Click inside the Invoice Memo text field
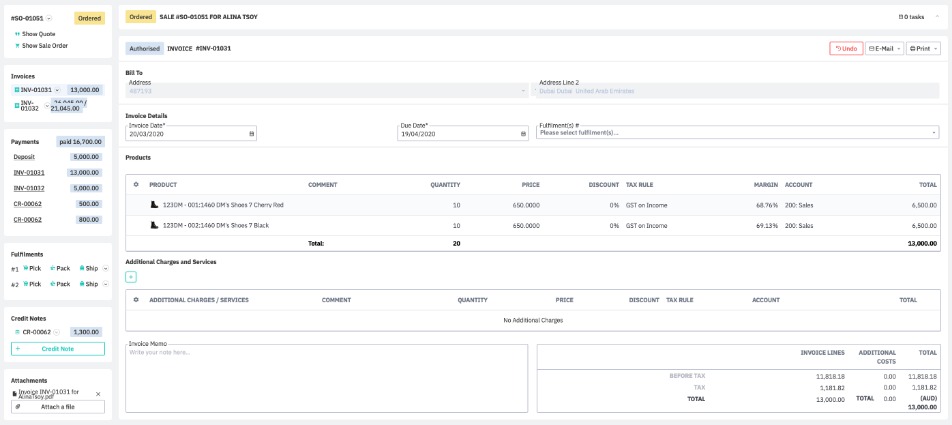 point(326,380)
